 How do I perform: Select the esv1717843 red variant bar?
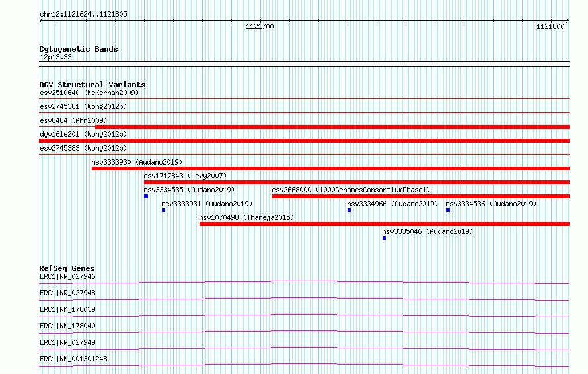pyautogui.click(x=357, y=182)
